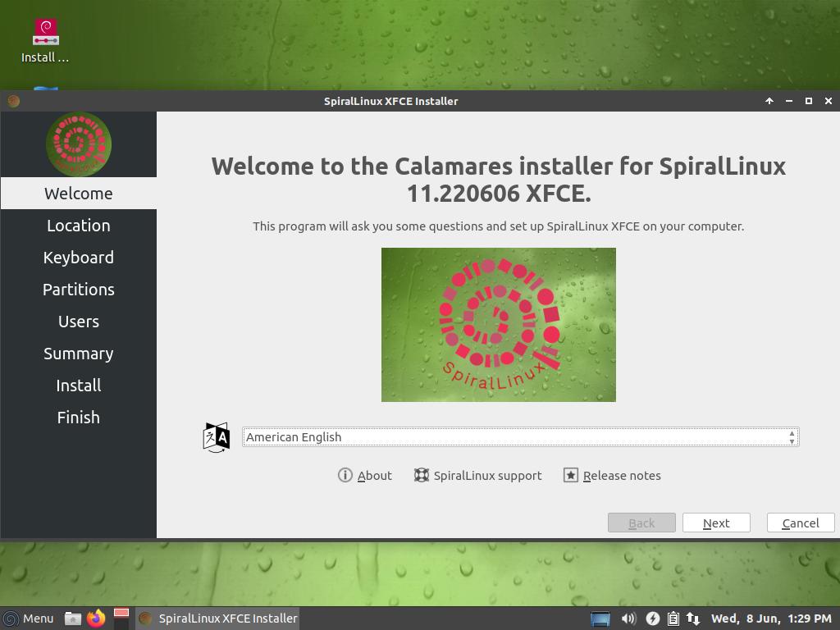
Task: Click the Cancel button
Action: point(801,523)
